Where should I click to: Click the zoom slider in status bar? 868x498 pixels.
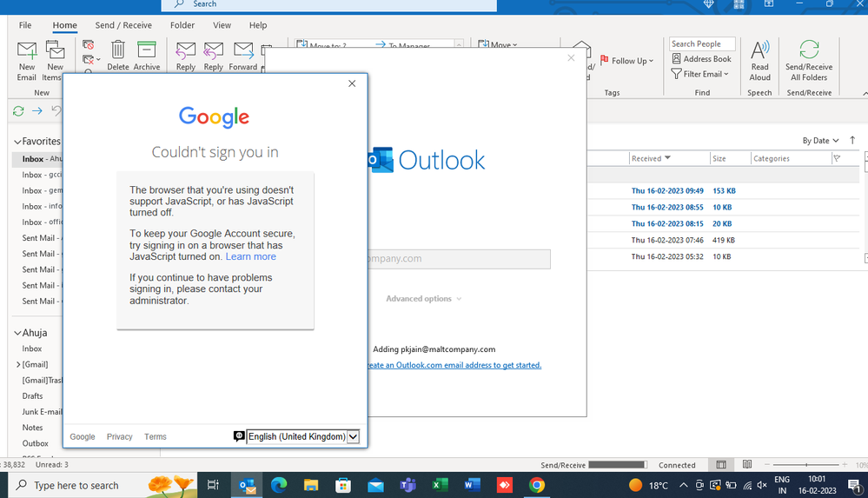(806, 465)
